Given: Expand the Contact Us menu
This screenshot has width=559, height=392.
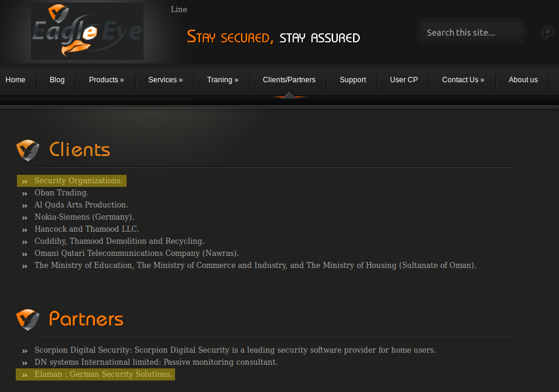Looking at the screenshot, I should click(463, 80).
